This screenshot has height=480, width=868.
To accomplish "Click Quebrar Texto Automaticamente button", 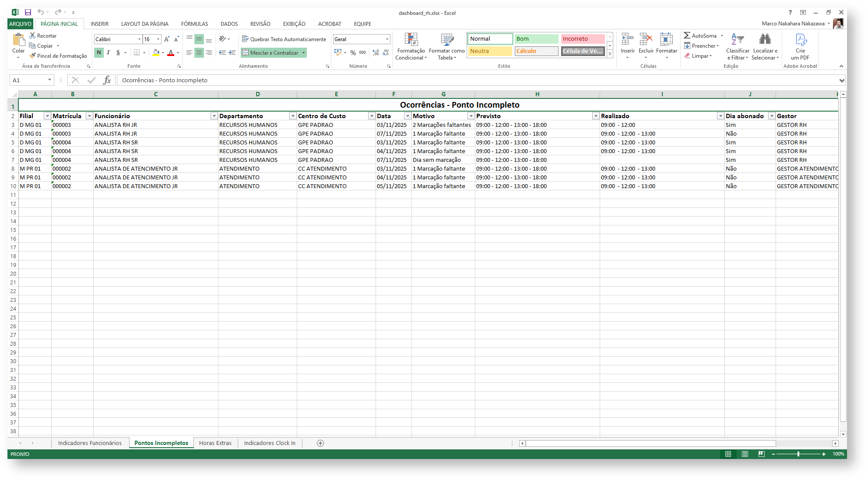I will click(x=285, y=39).
